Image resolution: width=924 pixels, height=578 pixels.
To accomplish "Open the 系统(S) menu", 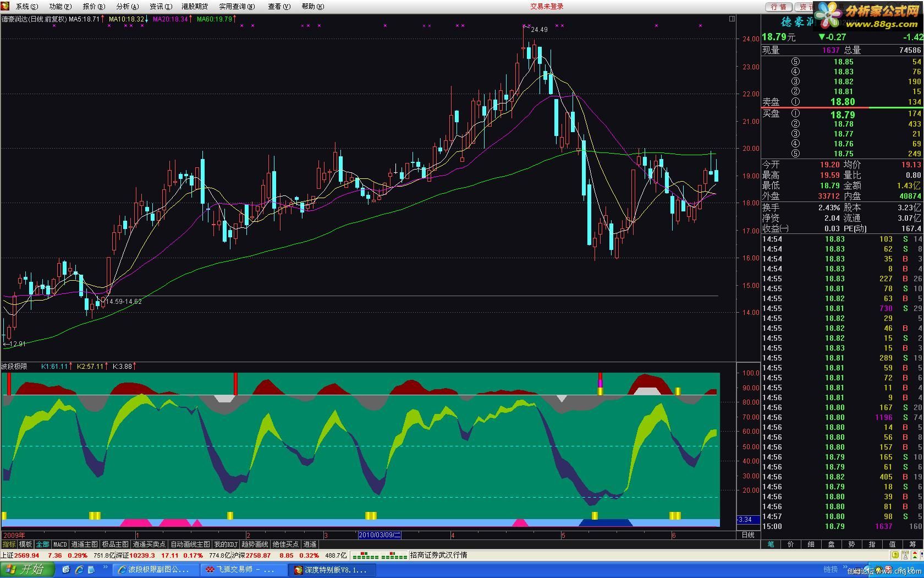I will point(27,7).
